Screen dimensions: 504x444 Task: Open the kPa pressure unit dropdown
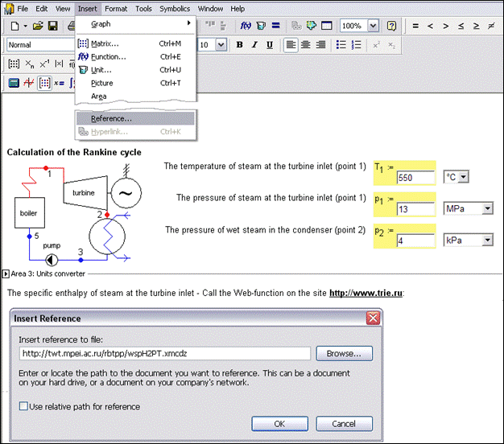click(487, 240)
